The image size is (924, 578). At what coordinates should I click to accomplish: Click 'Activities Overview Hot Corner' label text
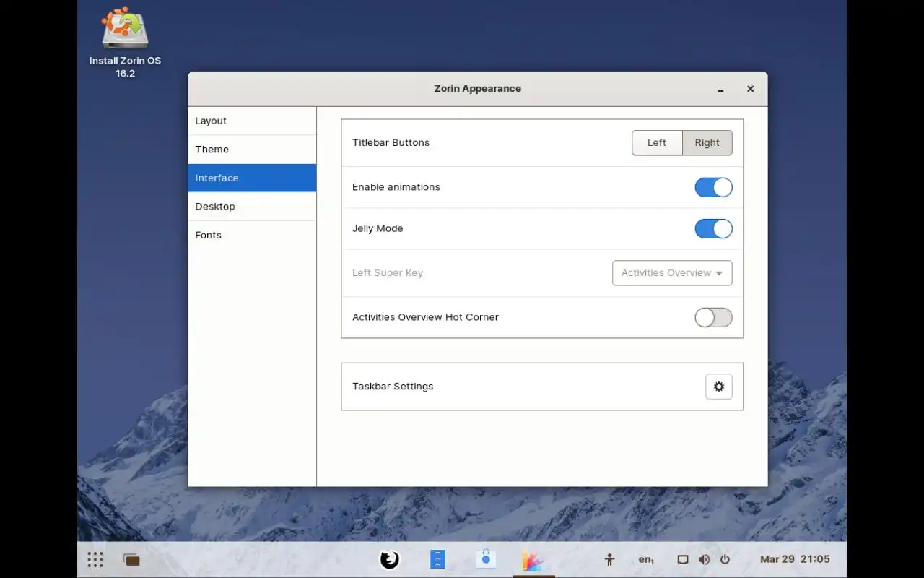425,317
